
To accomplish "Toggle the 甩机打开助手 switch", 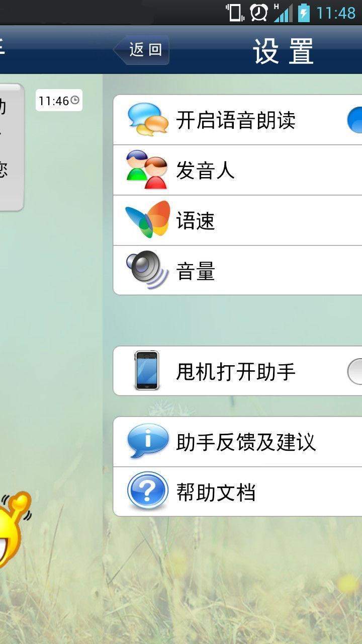I will coord(354,371).
